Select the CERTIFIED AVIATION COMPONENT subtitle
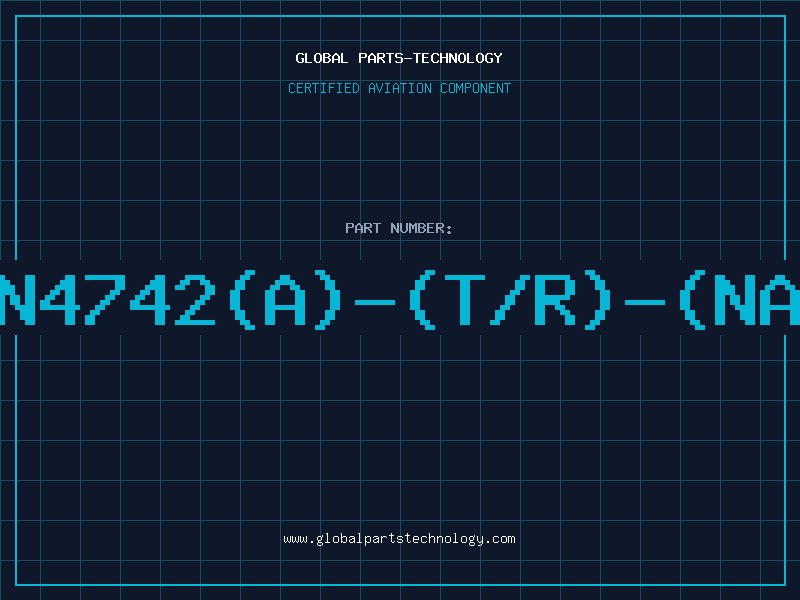 click(x=399, y=88)
